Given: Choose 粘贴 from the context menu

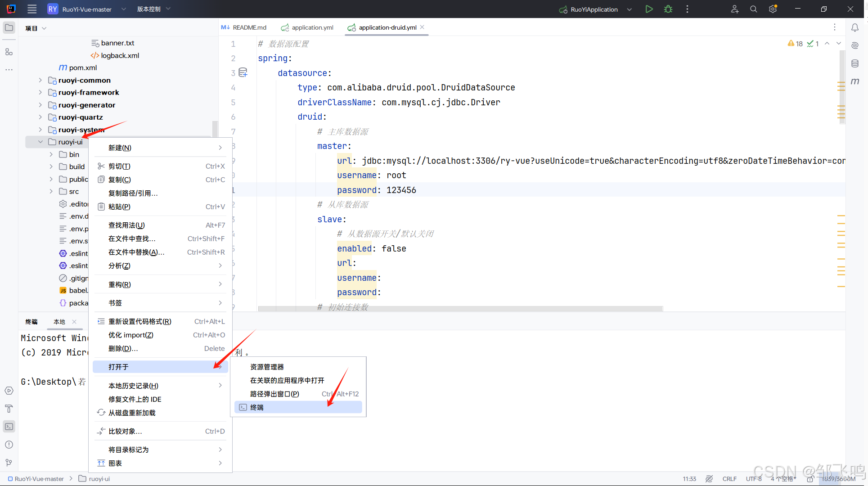Looking at the screenshot, I should tap(160, 207).
